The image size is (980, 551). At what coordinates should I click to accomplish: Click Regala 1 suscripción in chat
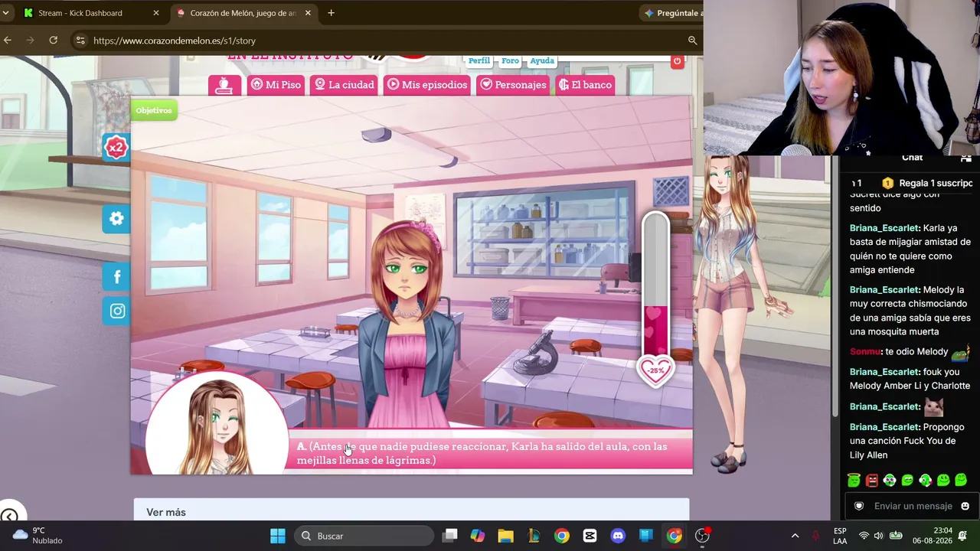coord(927,183)
